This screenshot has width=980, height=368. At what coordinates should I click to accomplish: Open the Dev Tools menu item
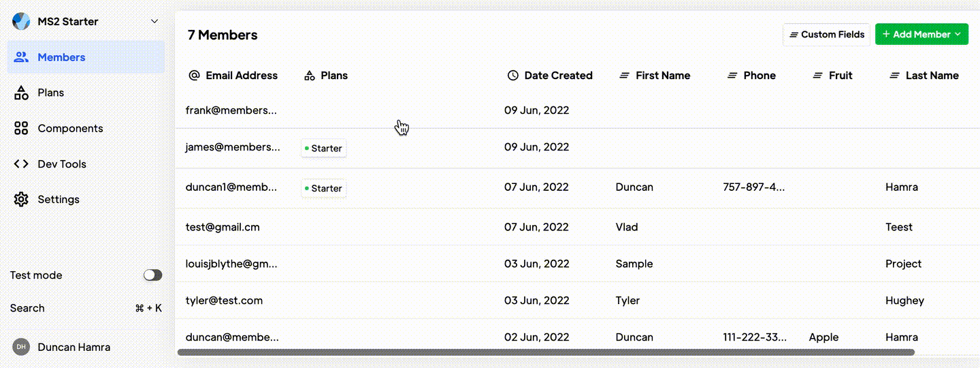(62, 164)
